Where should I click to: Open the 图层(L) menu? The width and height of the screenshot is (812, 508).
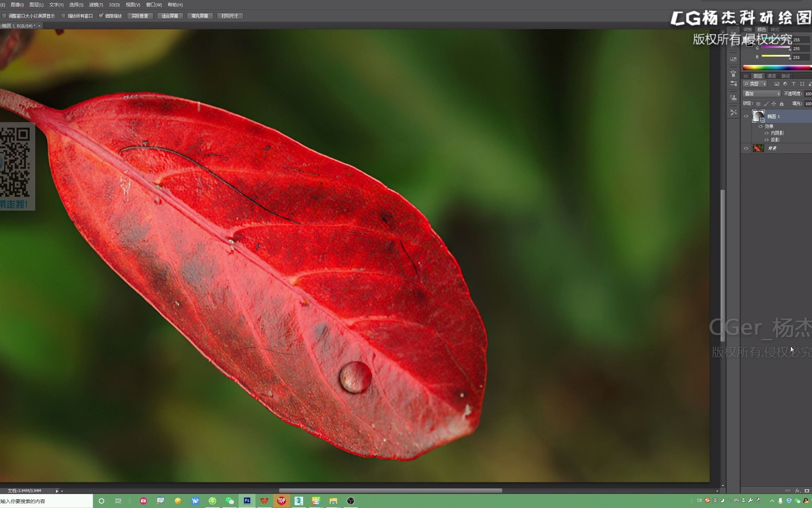click(x=36, y=5)
